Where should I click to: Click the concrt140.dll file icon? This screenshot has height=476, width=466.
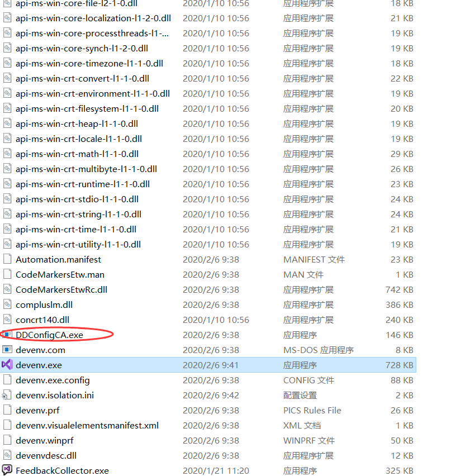[x=7, y=320]
